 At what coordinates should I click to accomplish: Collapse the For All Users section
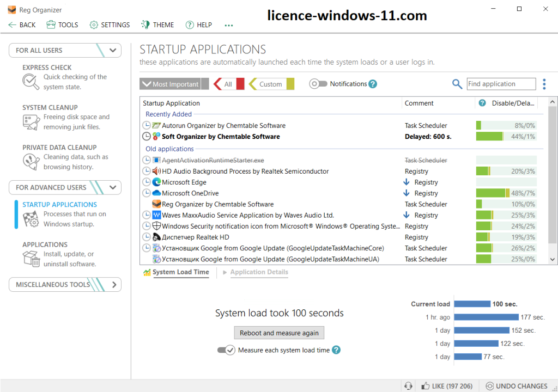113,50
